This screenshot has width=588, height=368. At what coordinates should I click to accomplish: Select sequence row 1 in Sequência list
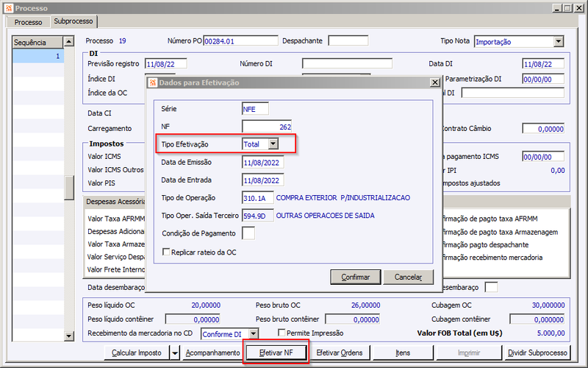pos(38,56)
